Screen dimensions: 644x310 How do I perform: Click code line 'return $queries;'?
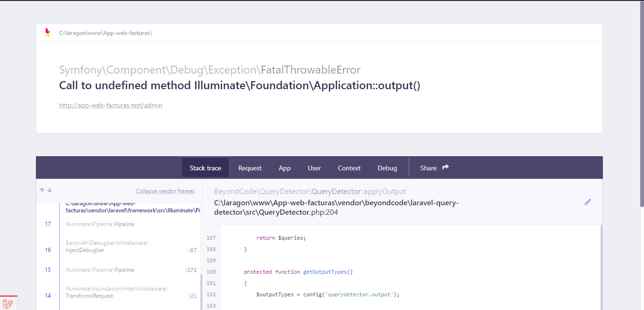(281, 238)
